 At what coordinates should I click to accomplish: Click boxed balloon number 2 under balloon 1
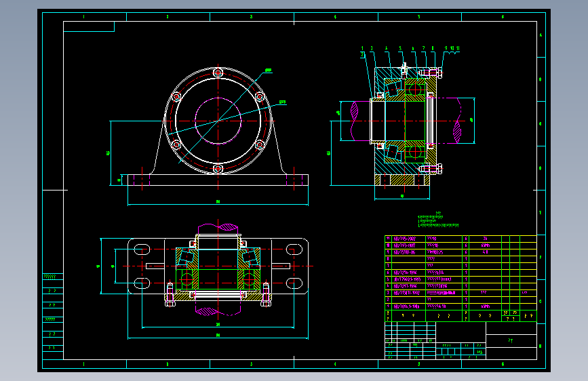coord(363,55)
